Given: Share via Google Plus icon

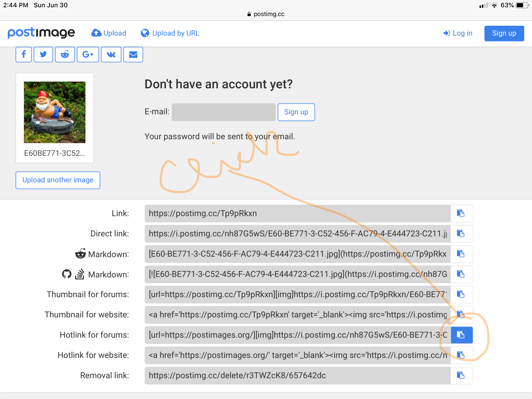Looking at the screenshot, I should point(88,55).
